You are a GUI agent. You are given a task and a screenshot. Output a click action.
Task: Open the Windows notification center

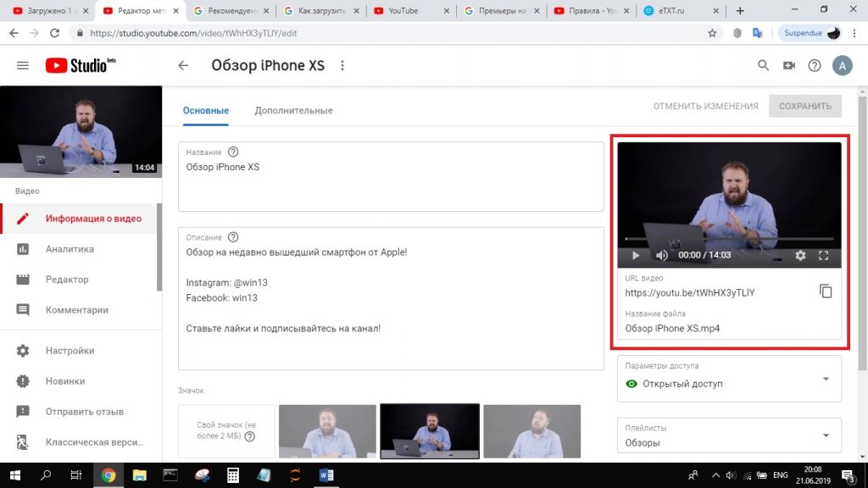(x=848, y=475)
